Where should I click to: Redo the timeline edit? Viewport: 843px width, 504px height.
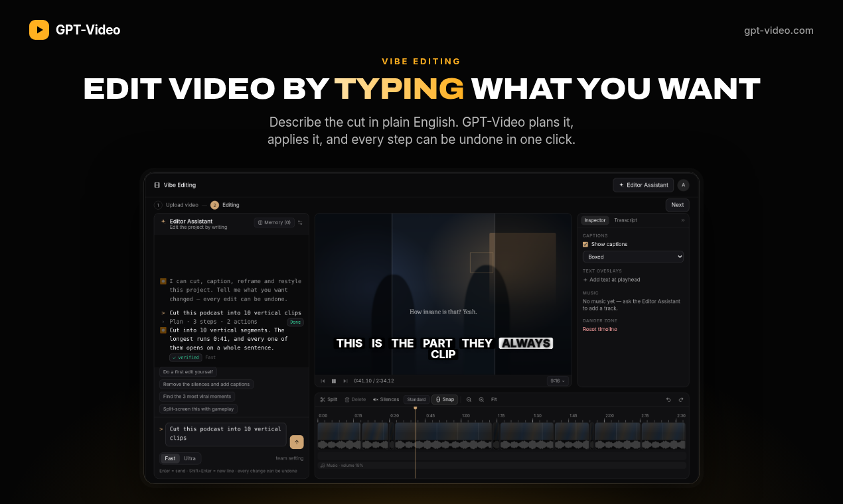click(680, 399)
